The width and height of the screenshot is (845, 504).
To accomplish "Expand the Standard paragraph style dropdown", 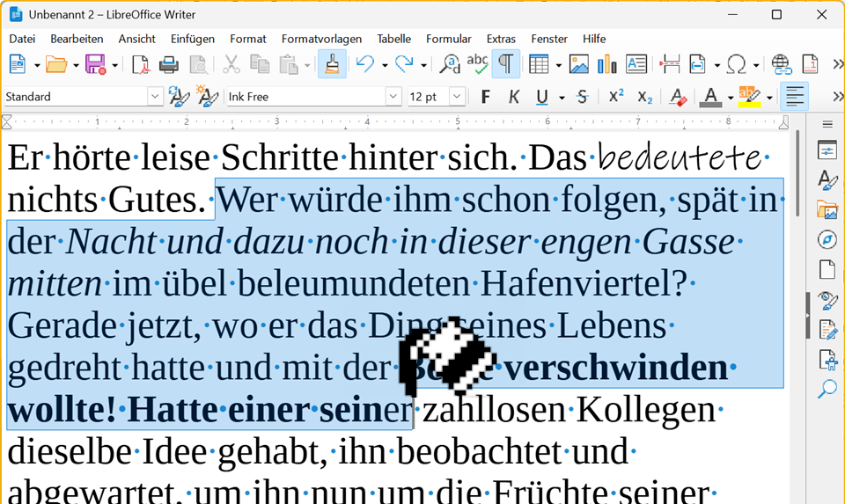I will [x=155, y=97].
